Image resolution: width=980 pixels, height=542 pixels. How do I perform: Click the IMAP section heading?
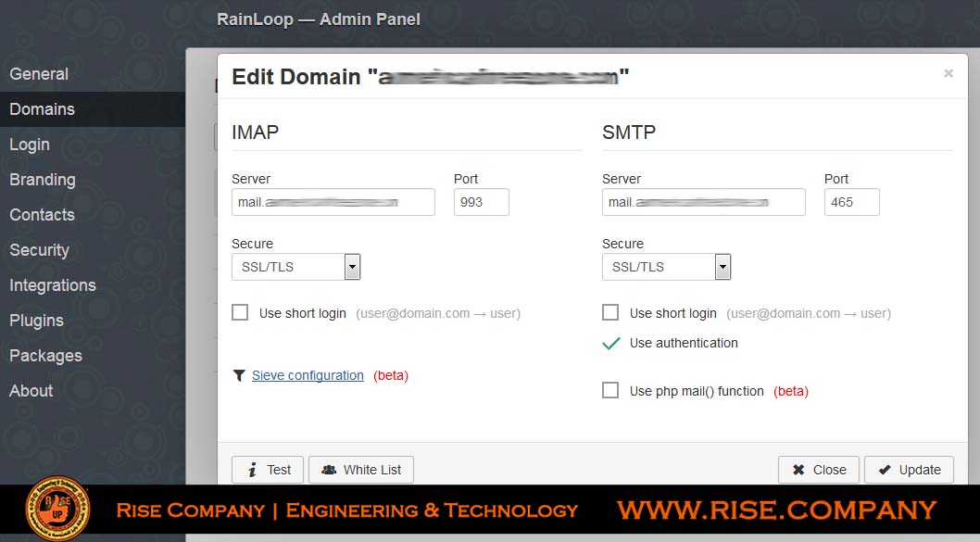[255, 132]
